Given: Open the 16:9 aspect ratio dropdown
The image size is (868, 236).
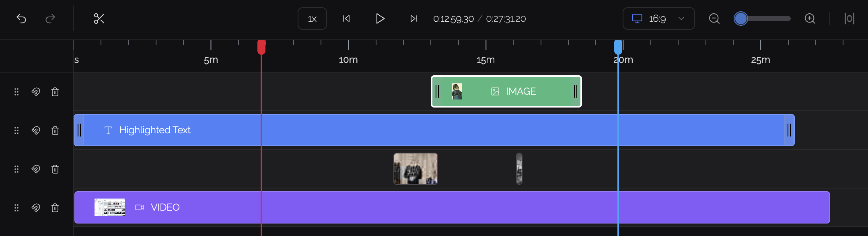Looking at the screenshot, I should [x=658, y=19].
